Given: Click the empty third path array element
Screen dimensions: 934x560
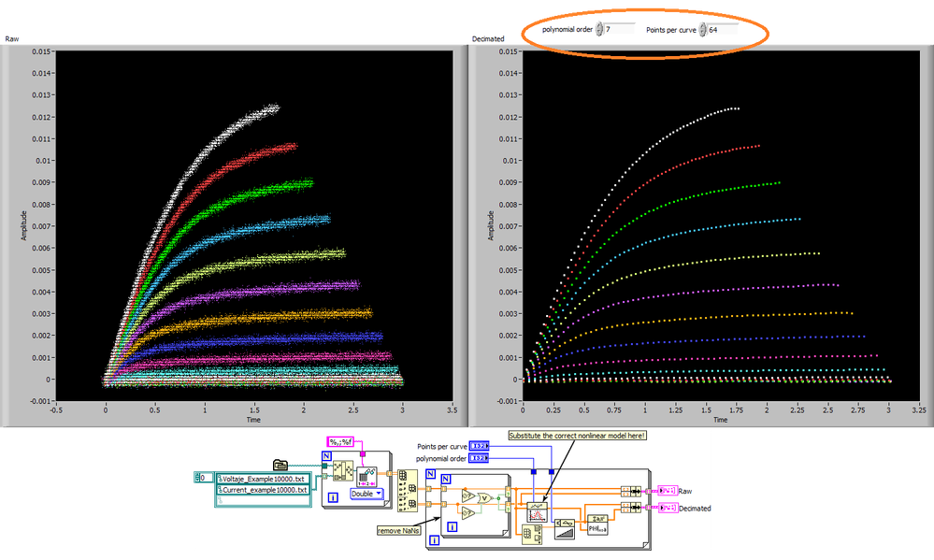Looking at the screenshot, I should click(263, 500).
